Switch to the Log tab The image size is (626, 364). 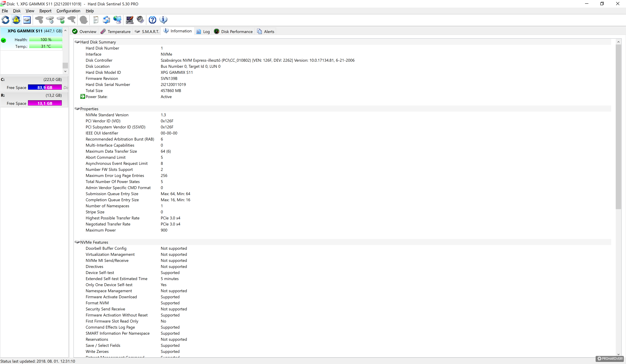[203, 32]
